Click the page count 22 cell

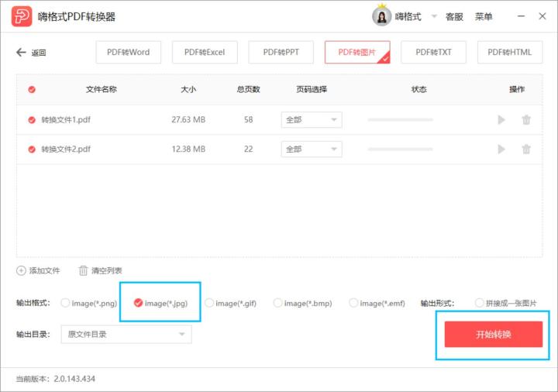coord(249,149)
